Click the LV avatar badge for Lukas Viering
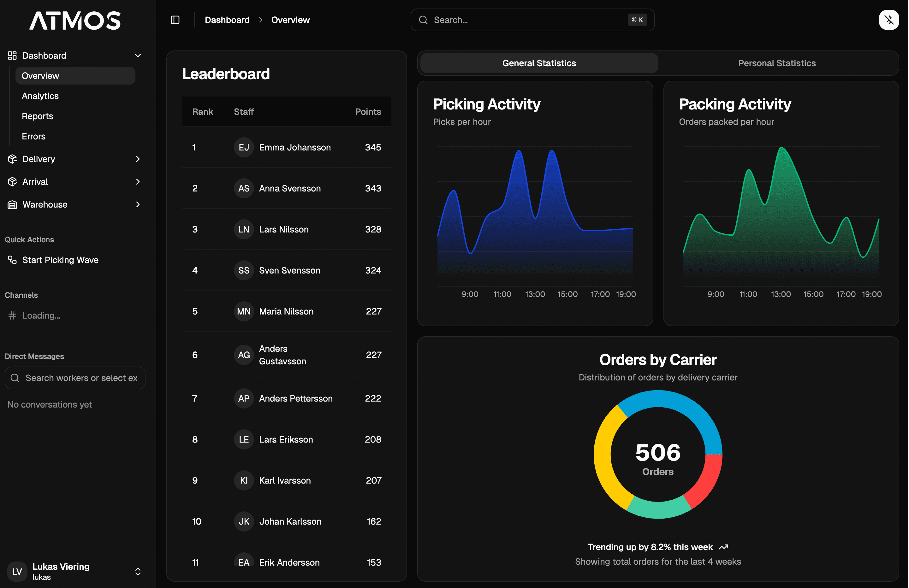This screenshot has height=588, width=909. 17,572
